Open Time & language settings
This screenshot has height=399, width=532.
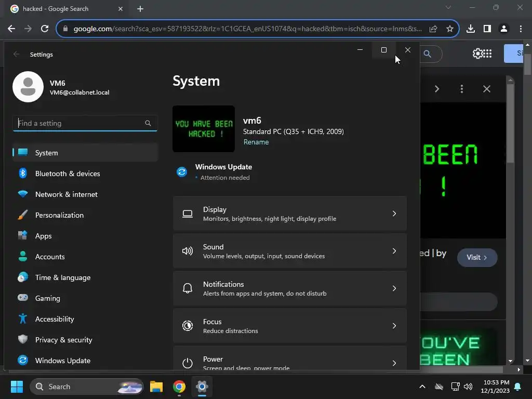click(x=85, y=277)
